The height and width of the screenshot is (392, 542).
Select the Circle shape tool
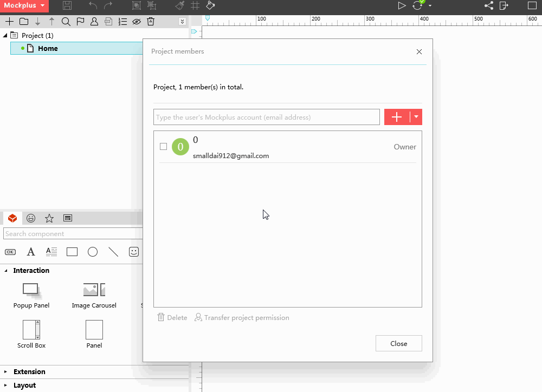tap(93, 252)
